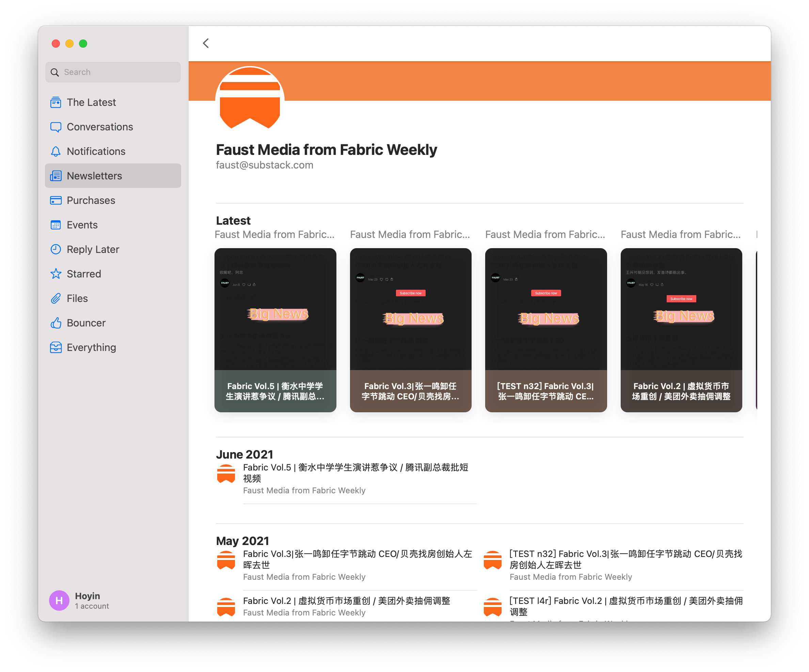Open TEST l4r Fabric Vol.2 list entry

point(625,606)
